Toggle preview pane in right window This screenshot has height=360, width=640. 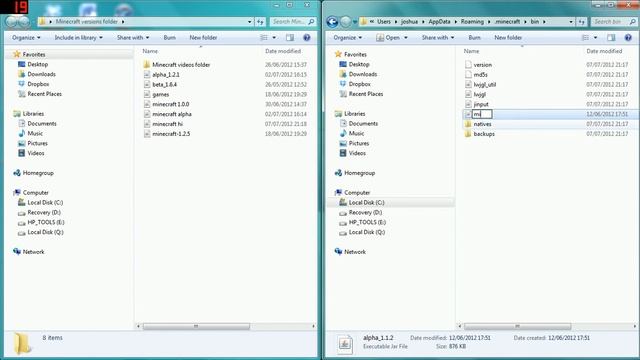(611, 38)
